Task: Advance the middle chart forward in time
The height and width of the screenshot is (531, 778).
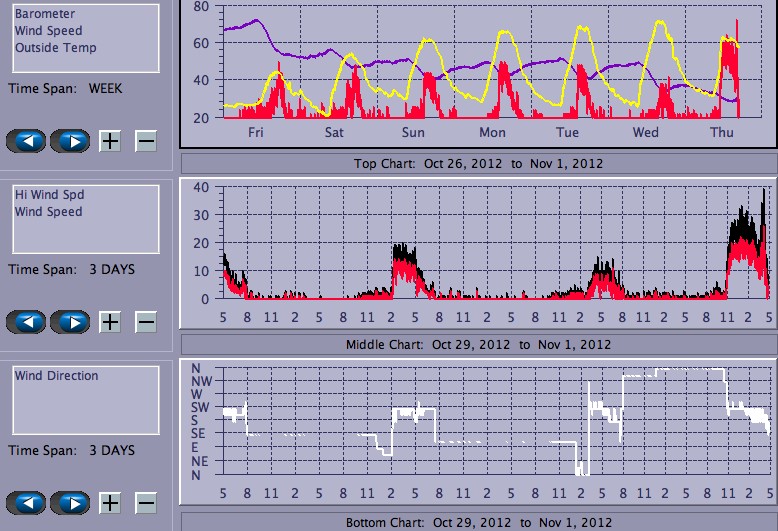Action: tap(70, 322)
